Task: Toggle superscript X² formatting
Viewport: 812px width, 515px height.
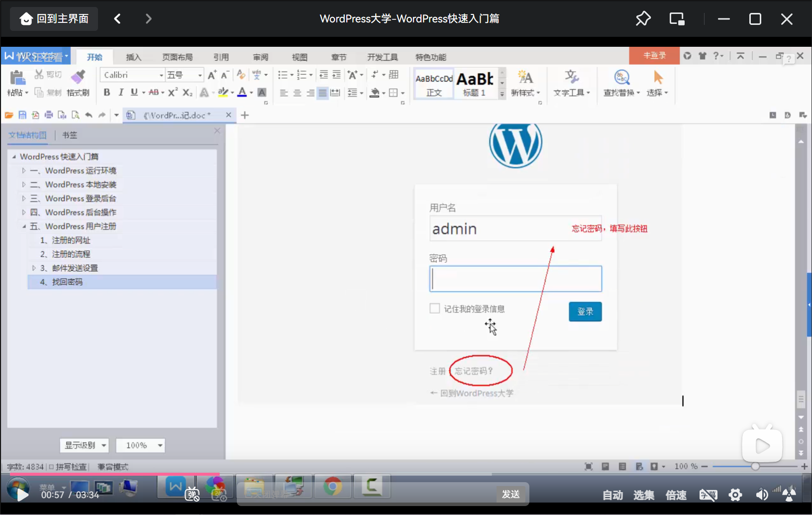Action: (x=173, y=92)
